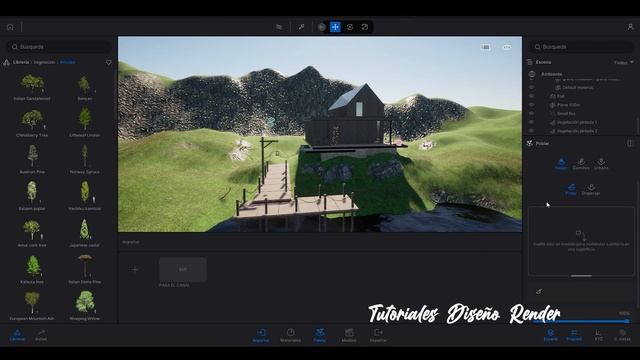Select the Ambiente row in scene tree
The height and width of the screenshot is (360, 640).
coord(551,74)
